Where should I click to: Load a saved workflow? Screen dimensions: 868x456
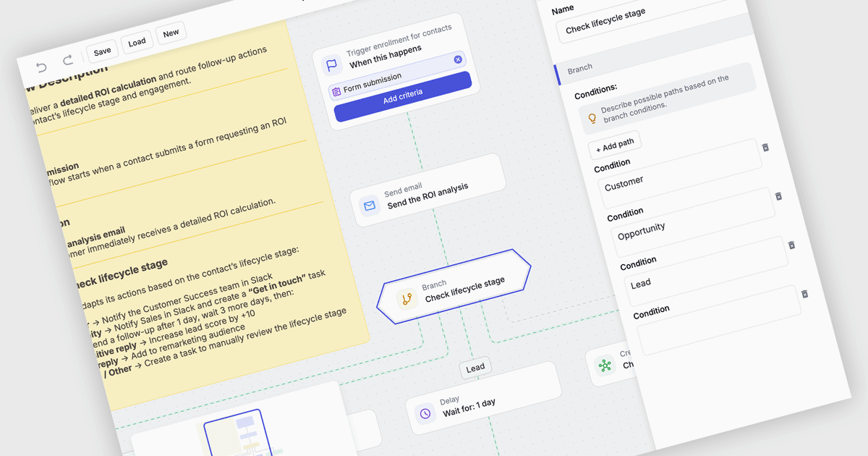click(137, 43)
